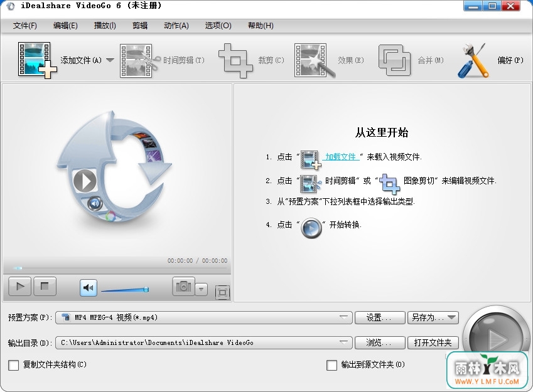Image resolution: width=533 pixels, height=392 pixels.
Task: Mute audio with the speaker icon
Action: [89, 288]
